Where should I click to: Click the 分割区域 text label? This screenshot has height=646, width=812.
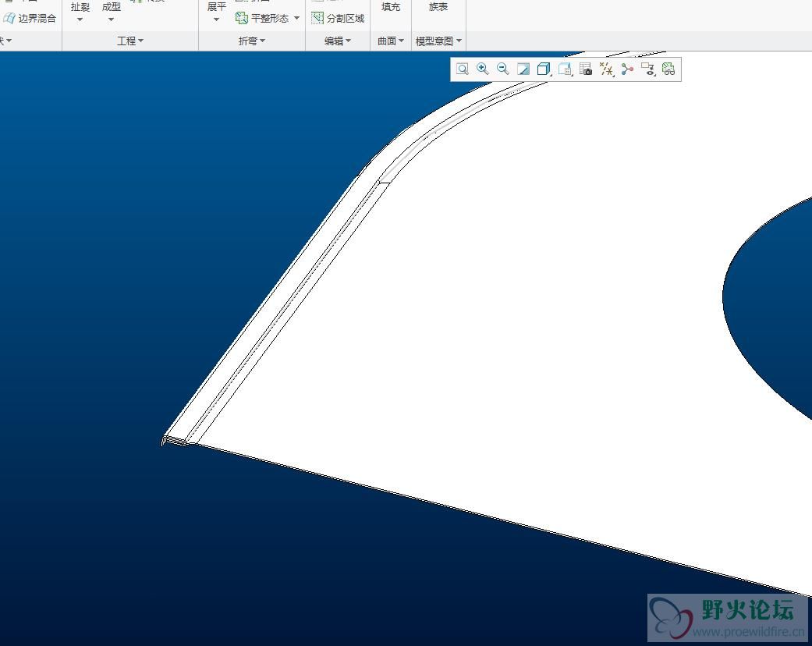(346, 18)
